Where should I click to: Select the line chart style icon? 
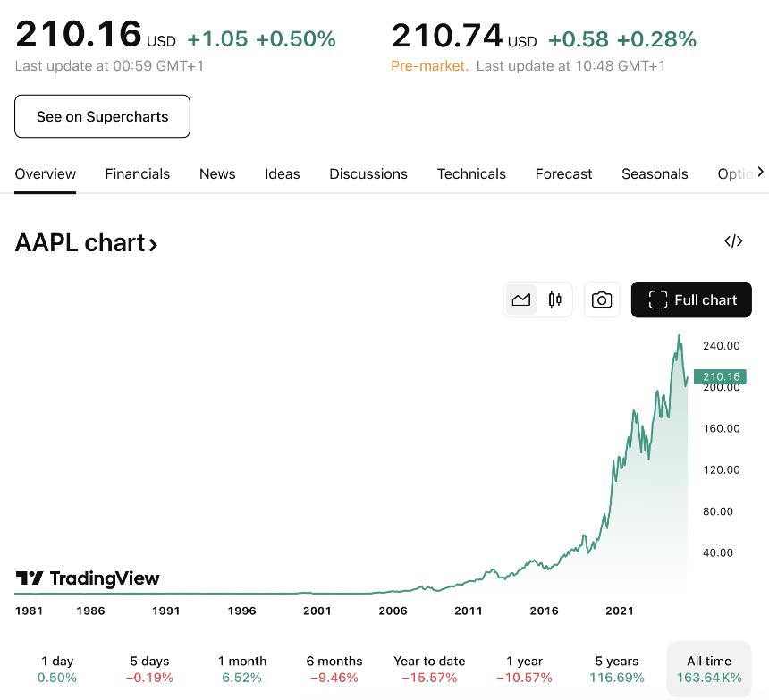[x=521, y=299]
